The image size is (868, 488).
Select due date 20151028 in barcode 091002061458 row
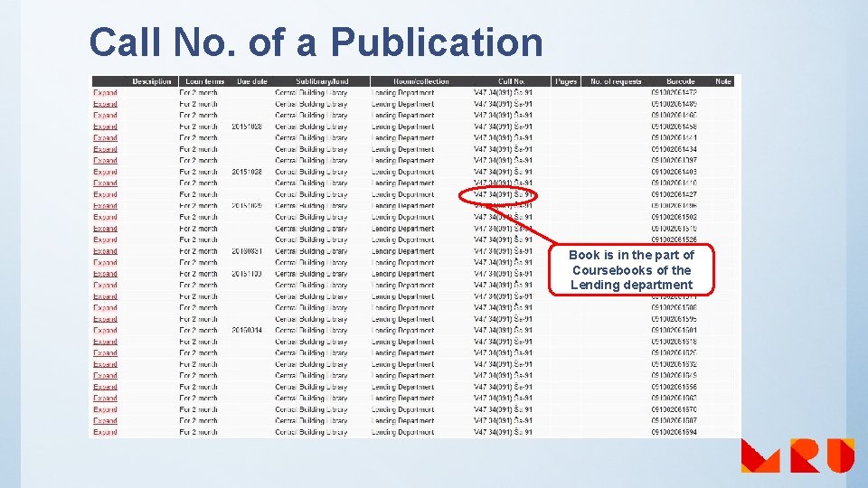pyautogui.click(x=247, y=127)
